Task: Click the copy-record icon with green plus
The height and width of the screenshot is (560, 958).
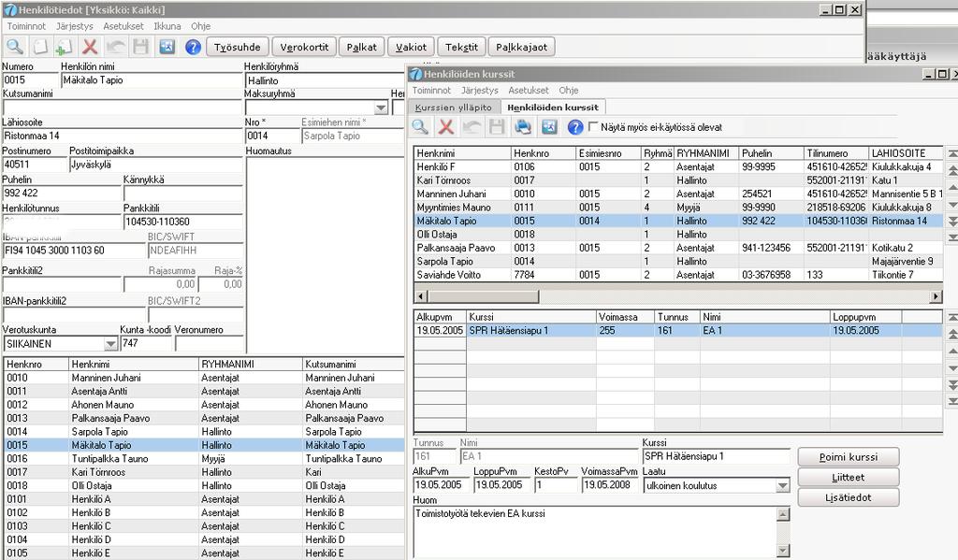Action: click(x=64, y=47)
